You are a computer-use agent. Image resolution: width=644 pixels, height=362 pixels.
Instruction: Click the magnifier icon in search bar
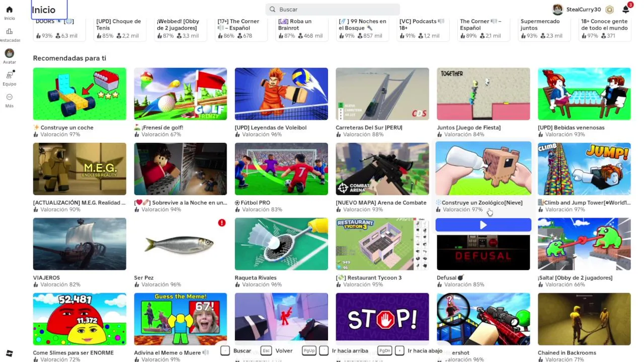click(272, 9)
